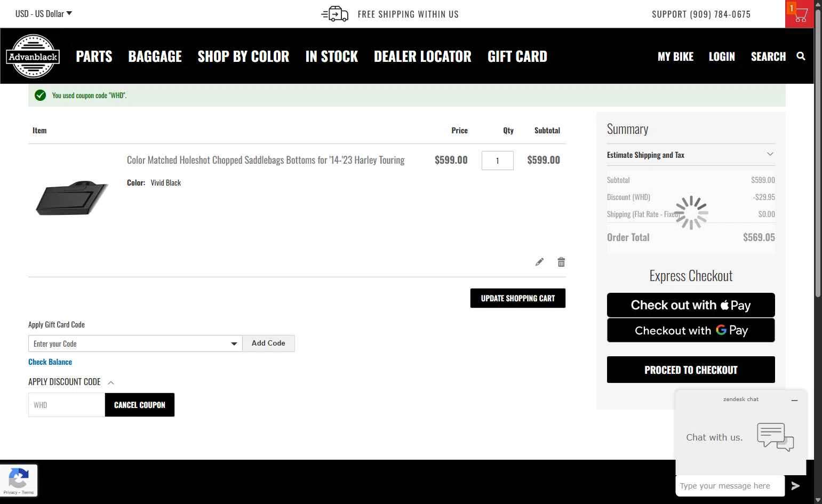Minimize the zendesk chat widget
The width and height of the screenshot is (822, 504).
794,400
